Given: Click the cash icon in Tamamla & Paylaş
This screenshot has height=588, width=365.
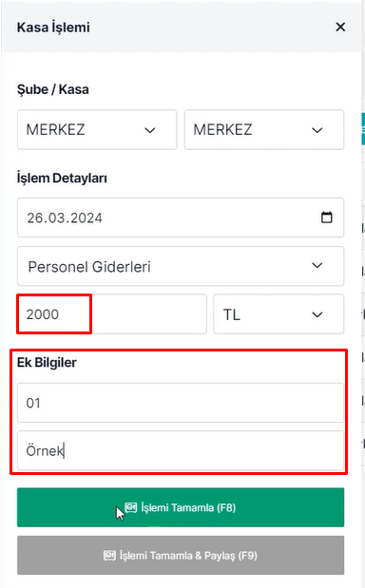Looking at the screenshot, I should 109,556.
